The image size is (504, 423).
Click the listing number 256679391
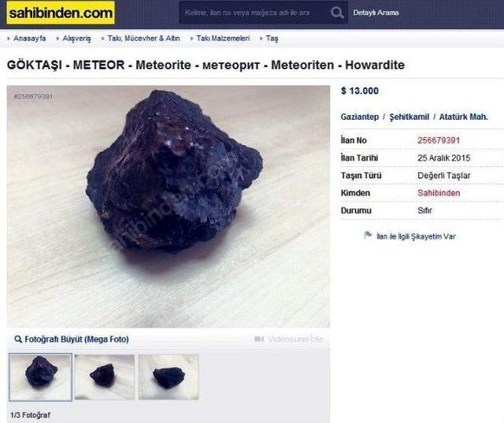(x=439, y=140)
